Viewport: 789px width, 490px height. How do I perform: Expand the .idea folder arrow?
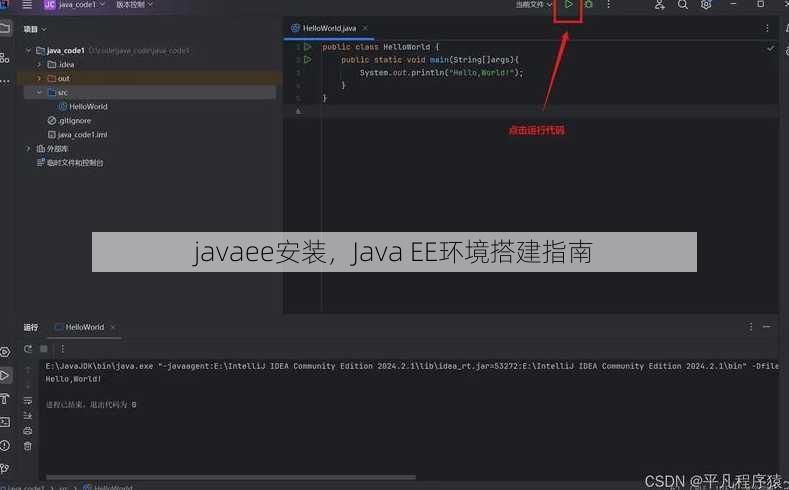(x=39, y=64)
